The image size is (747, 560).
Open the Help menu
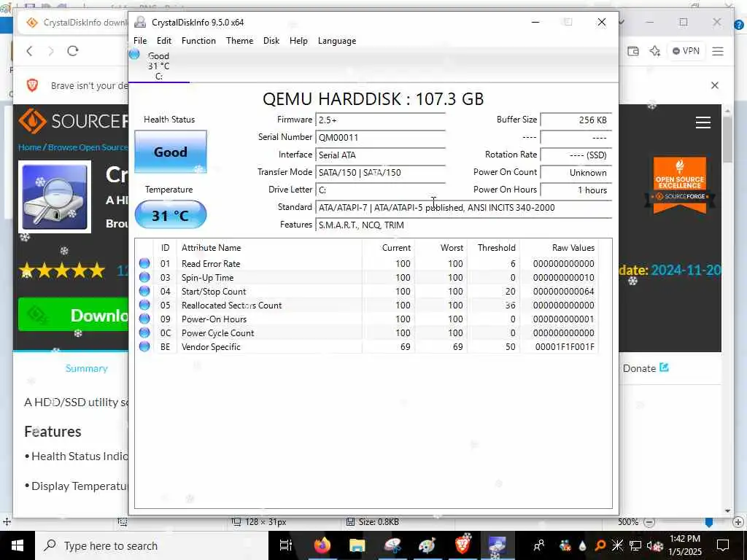[298, 41]
